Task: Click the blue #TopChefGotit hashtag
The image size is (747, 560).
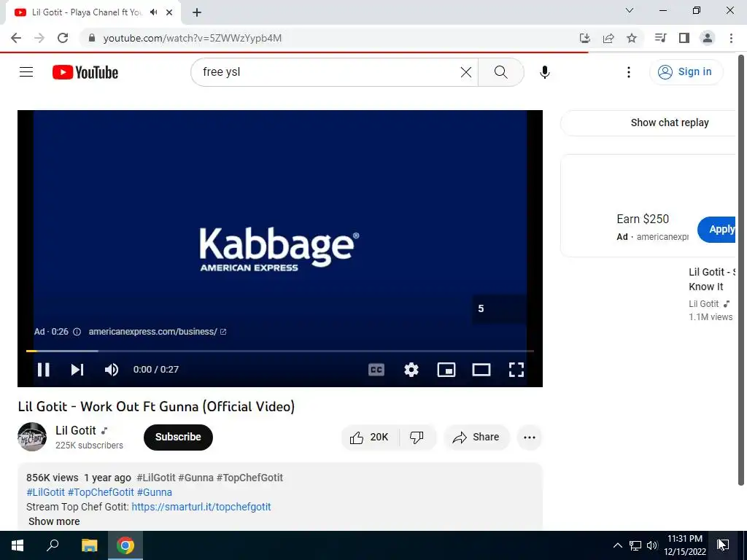Action: pos(101,492)
